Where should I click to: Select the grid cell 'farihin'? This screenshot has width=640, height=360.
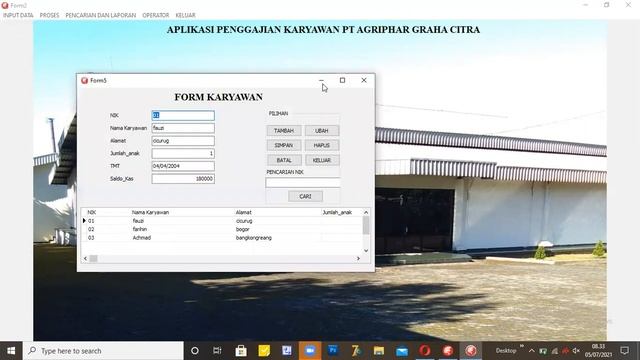(140, 229)
